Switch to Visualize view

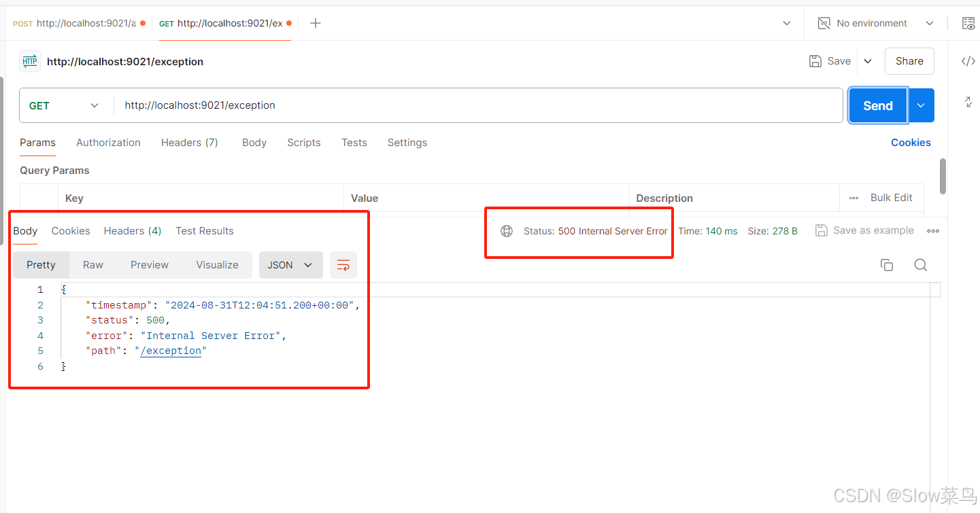[x=218, y=265]
